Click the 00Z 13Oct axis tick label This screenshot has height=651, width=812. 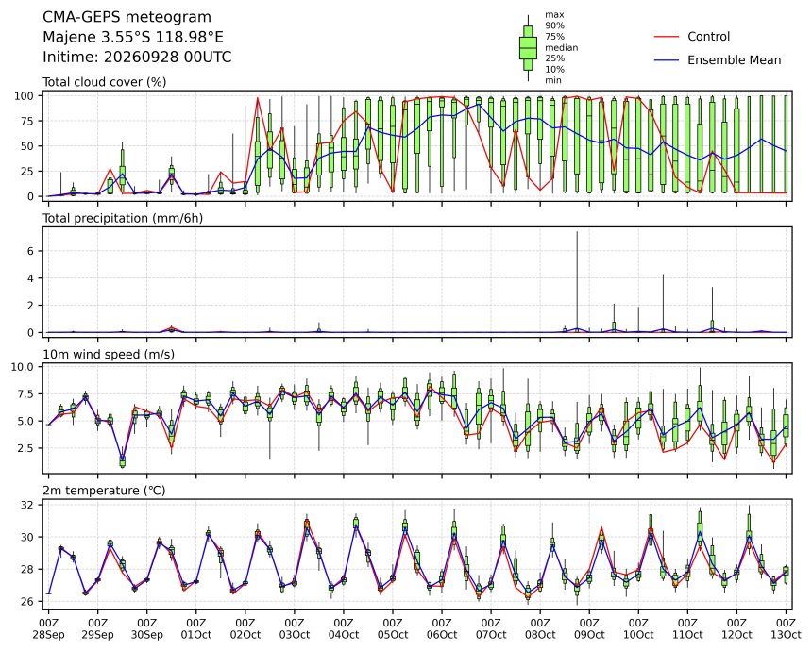pos(787,628)
